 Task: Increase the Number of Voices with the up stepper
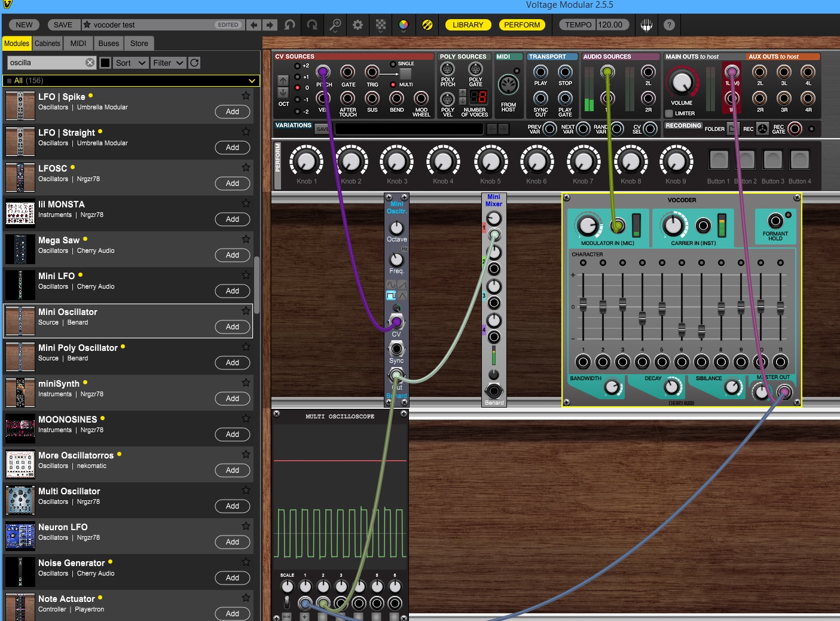tap(462, 94)
